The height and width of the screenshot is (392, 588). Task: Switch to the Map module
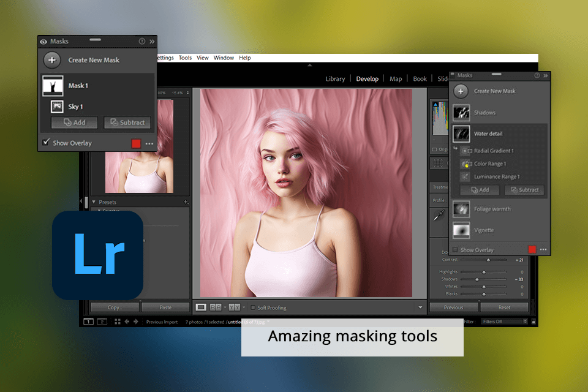pyautogui.click(x=396, y=79)
